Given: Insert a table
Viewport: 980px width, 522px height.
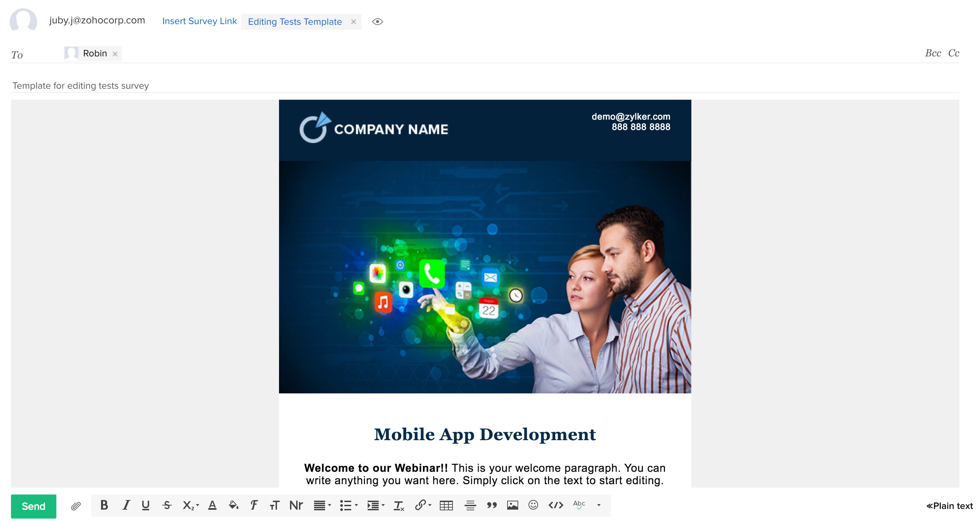Looking at the screenshot, I should pos(446,505).
